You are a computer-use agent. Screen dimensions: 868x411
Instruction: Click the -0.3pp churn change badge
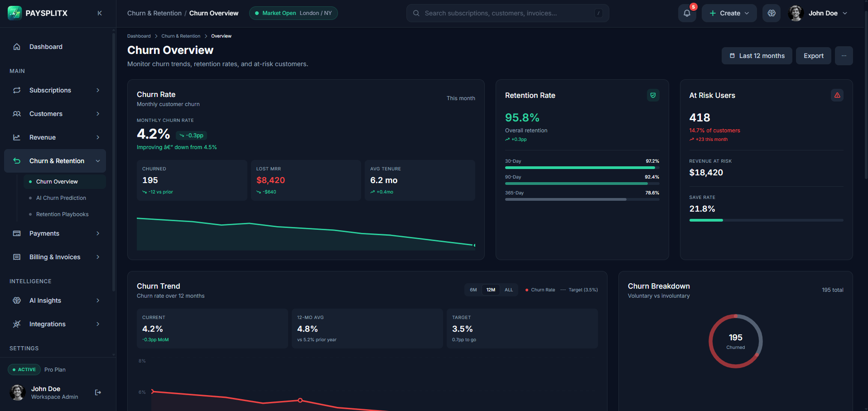(191, 135)
